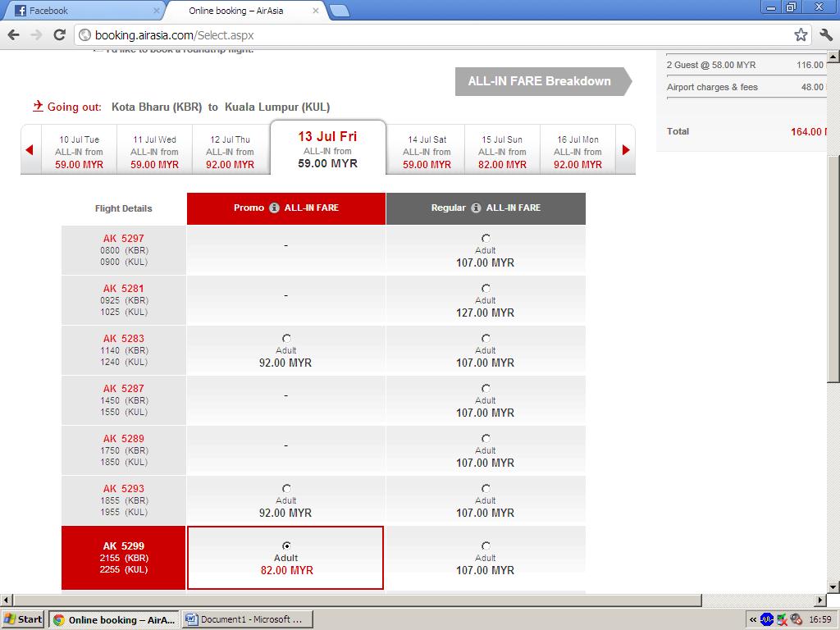
Task: Click the Facebook favicon on the tab
Action: point(21,11)
